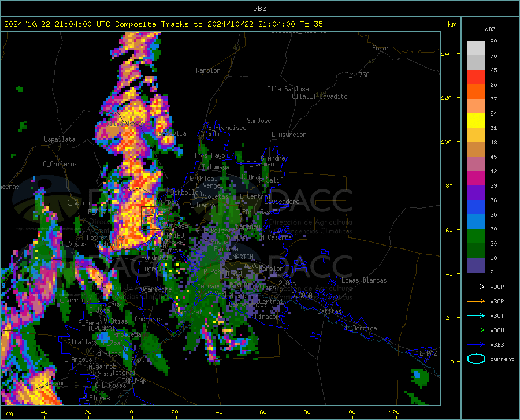Screen dimensions: 520x420
Task: Click the 'Tz 35' header value
Action: click(x=311, y=24)
